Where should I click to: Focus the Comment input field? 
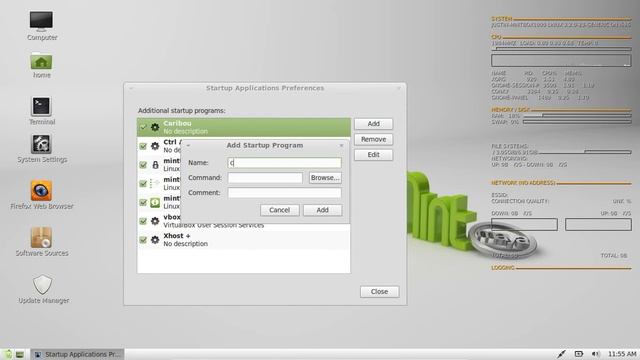pyautogui.click(x=284, y=193)
